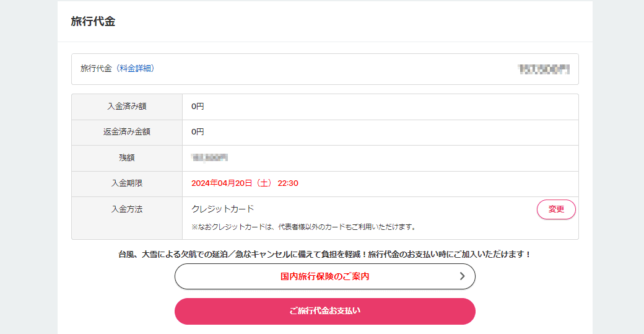Screen dimensions: 644x334
Task: Click the chevron arrow on insurance button
Action: point(462,276)
